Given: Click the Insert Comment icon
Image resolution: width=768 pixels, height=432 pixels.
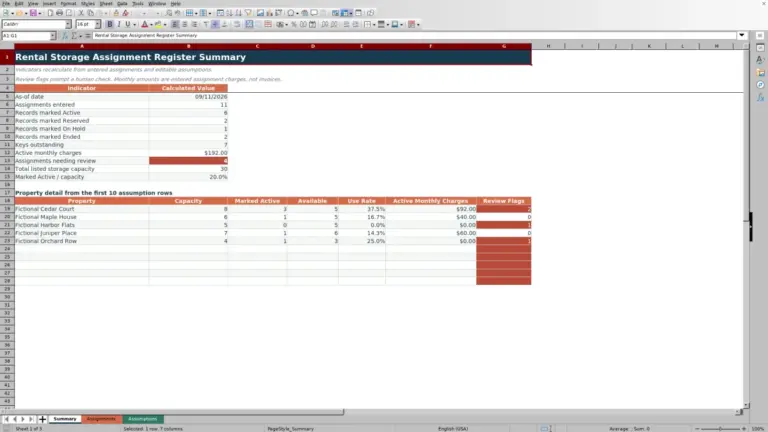Looking at the screenshot, I should pos(314,13).
